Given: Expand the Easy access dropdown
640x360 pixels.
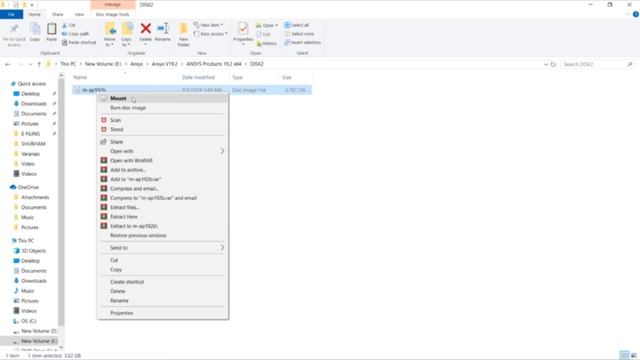Looking at the screenshot, I should [211, 34].
